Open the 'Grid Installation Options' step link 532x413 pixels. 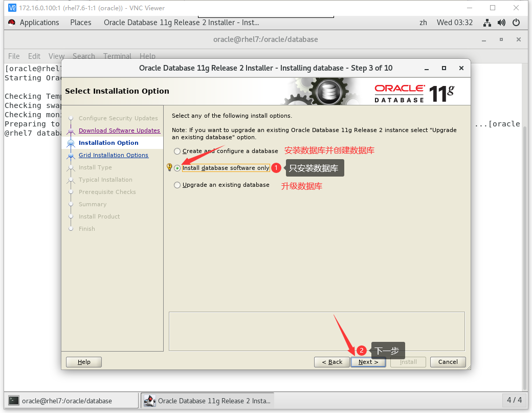click(114, 155)
